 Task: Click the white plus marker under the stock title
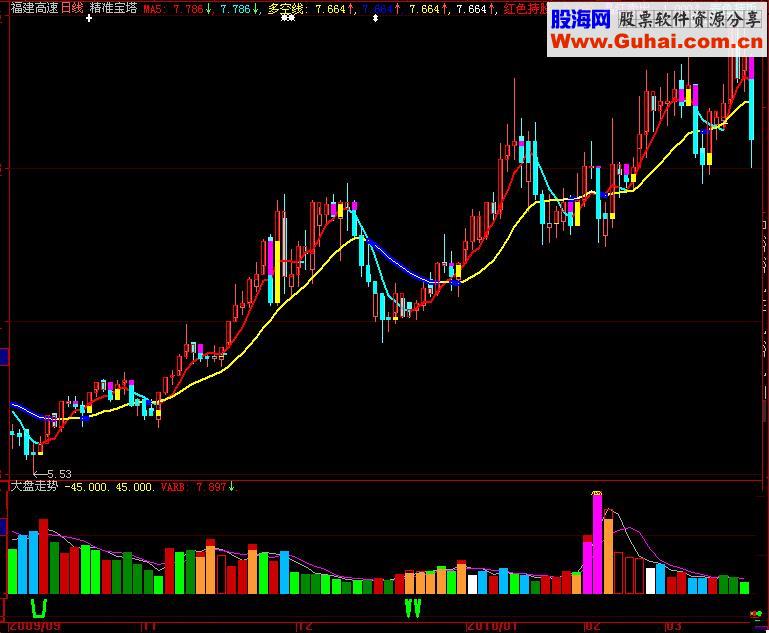(89, 18)
